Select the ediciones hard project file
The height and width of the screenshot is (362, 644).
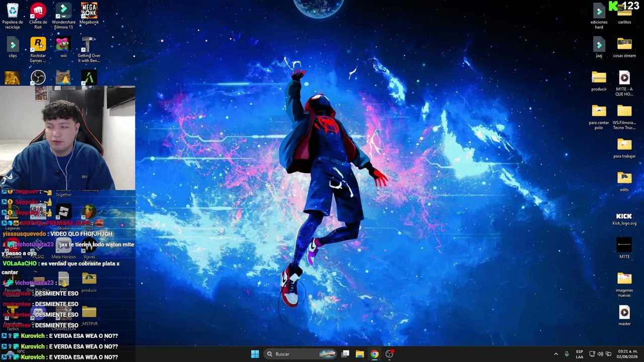(x=599, y=16)
